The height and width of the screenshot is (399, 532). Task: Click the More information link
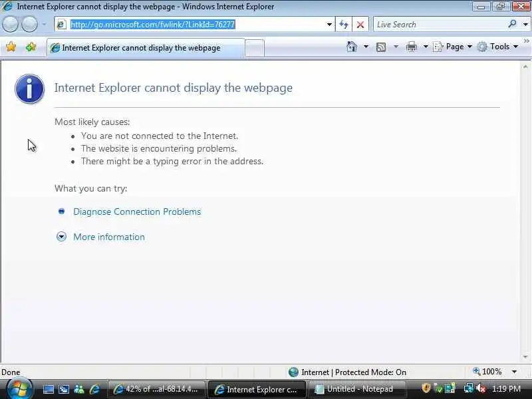(109, 237)
